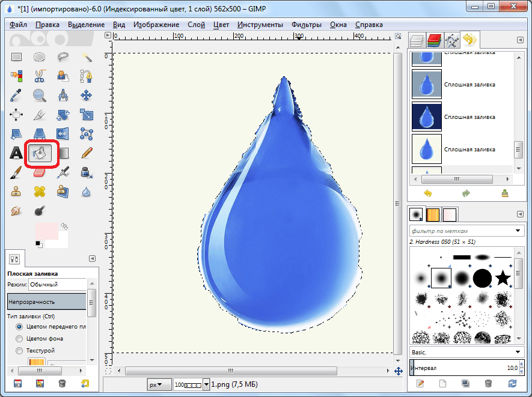
Task: Choose the Zoom magnifier tool
Action: 40,95
